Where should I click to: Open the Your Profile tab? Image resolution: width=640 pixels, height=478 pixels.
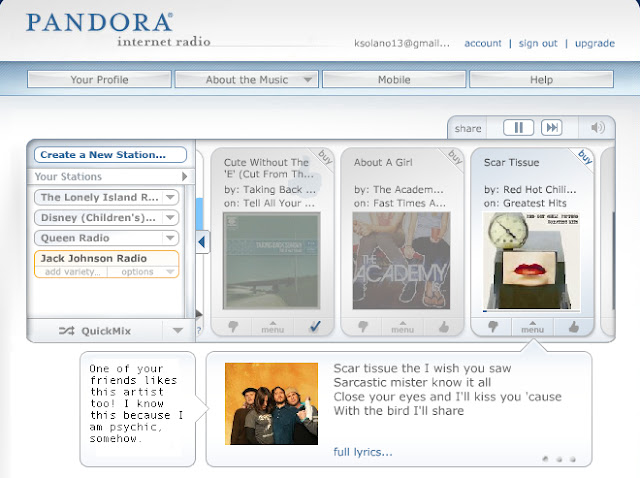tap(99, 80)
